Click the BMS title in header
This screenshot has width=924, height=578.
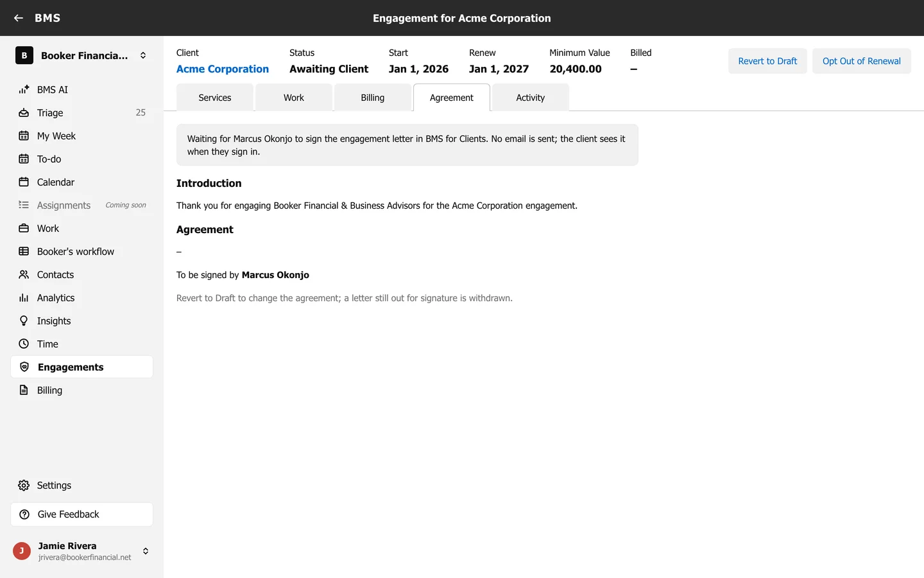pos(47,18)
